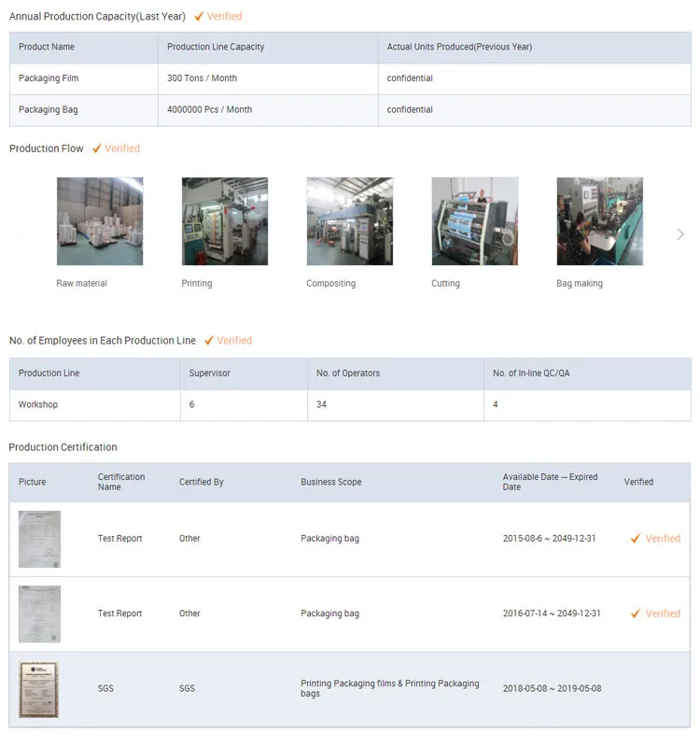Open the Bag making process photo

click(x=600, y=221)
